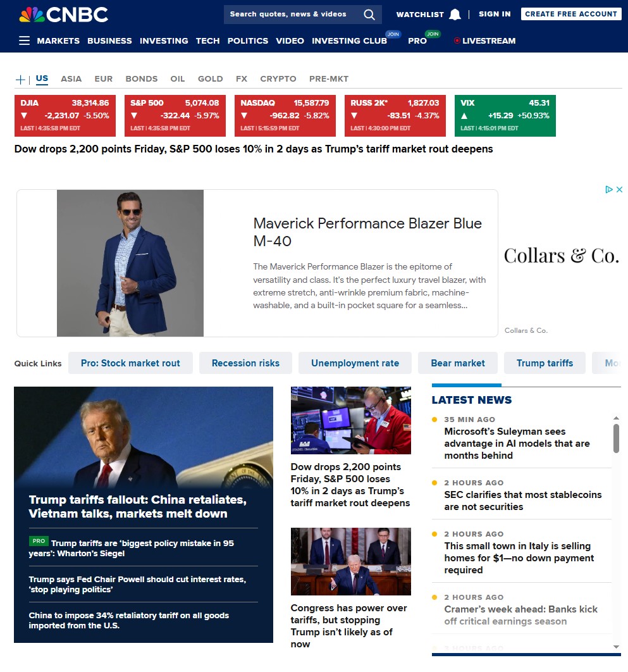Open the hamburger navigation menu
The image size is (628, 672).
pyautogui.click(x=25, y=40)
